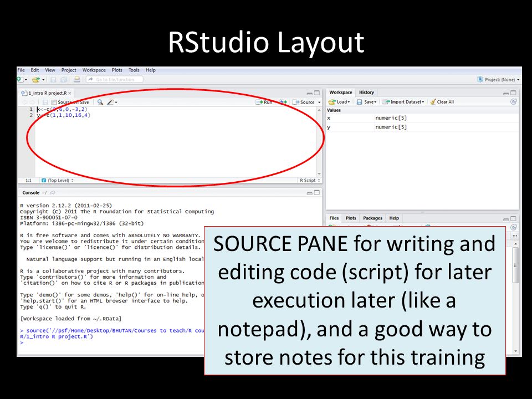532x399 pixels.
Task: Click the save icon in main toolbar
Action: click(x=53, y=80)
